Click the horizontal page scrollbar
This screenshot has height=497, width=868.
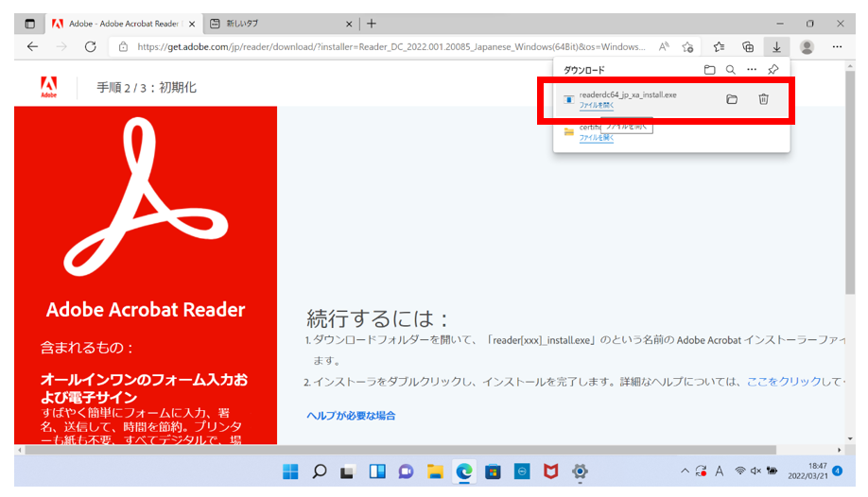click(401, 450)
